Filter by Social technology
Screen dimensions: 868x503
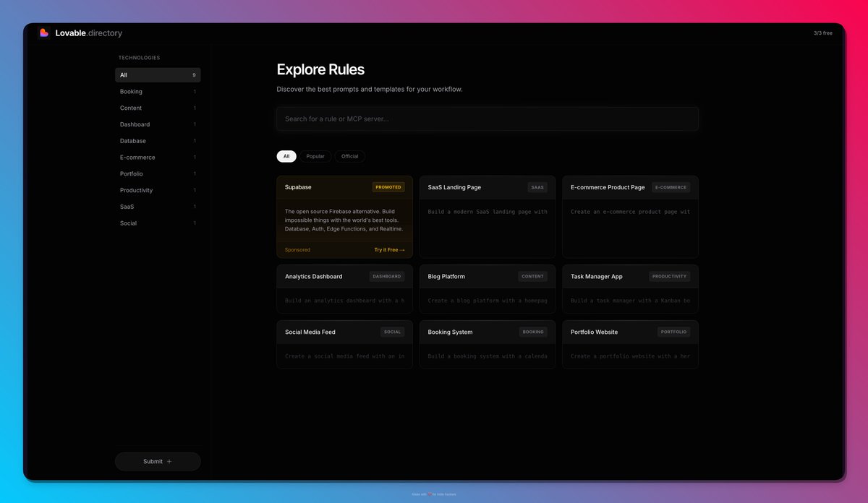click(158, 223)
